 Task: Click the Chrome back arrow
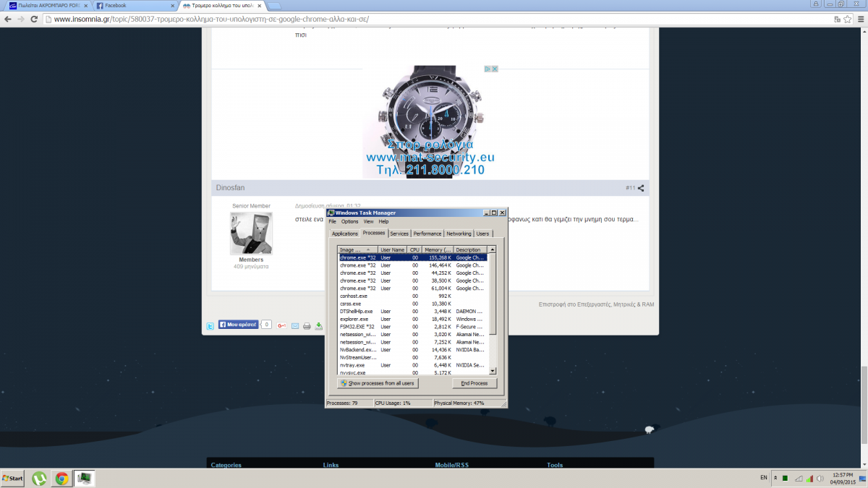tap(7, 19)
